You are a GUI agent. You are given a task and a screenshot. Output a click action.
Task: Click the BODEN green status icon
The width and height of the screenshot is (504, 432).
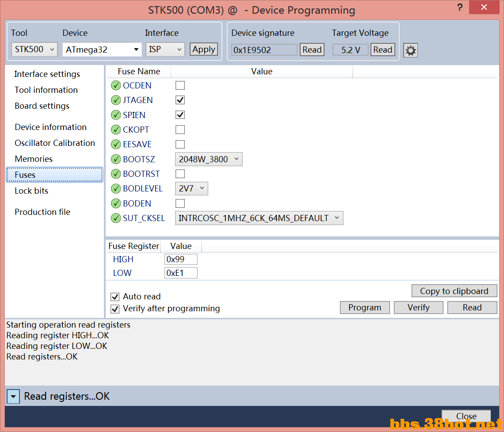click(116, 203)
